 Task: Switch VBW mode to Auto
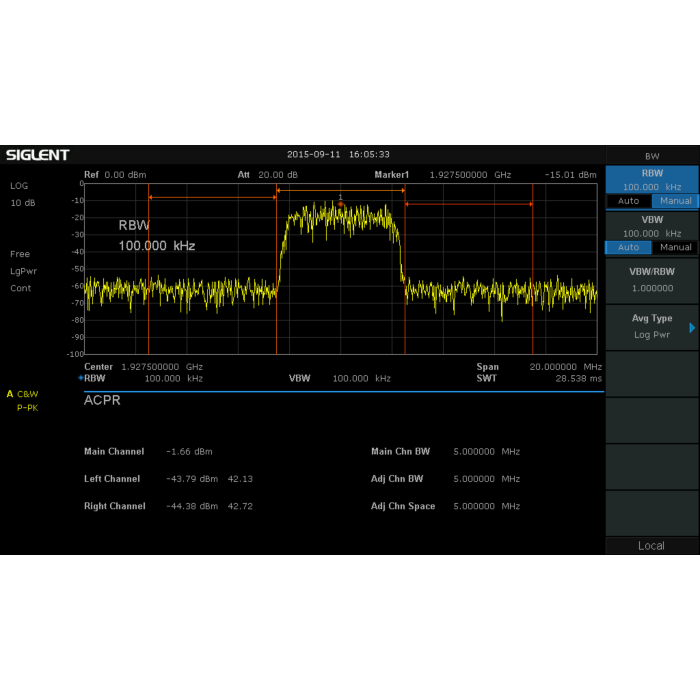click(x=628, y=247)
